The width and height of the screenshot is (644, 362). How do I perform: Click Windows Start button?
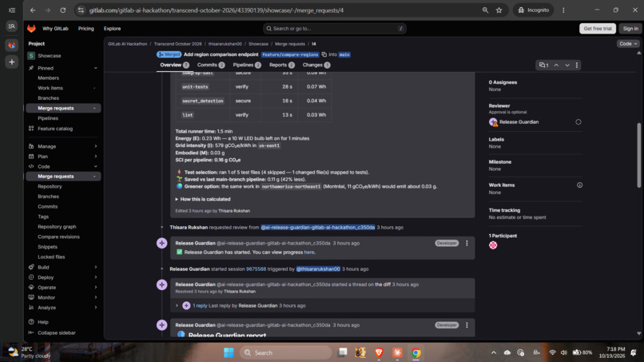pyautogui.click(x=229, y=352)
